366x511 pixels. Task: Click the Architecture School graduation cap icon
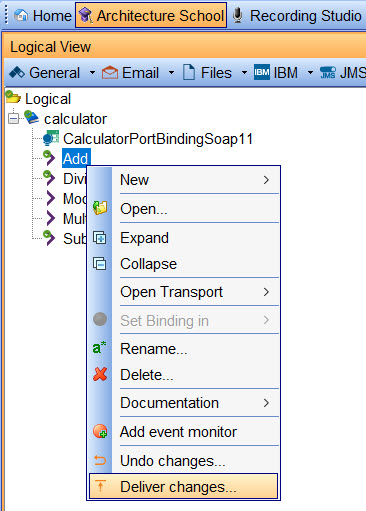(x=85, y=15)
